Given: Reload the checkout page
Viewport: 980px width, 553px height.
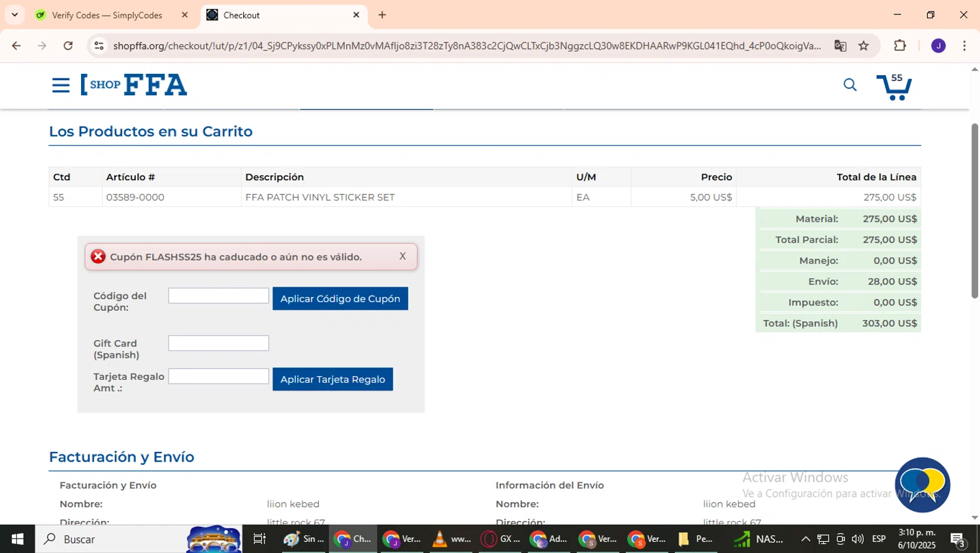Looking at the screenshot, I should pyautogui.click(x=68, y=46).
